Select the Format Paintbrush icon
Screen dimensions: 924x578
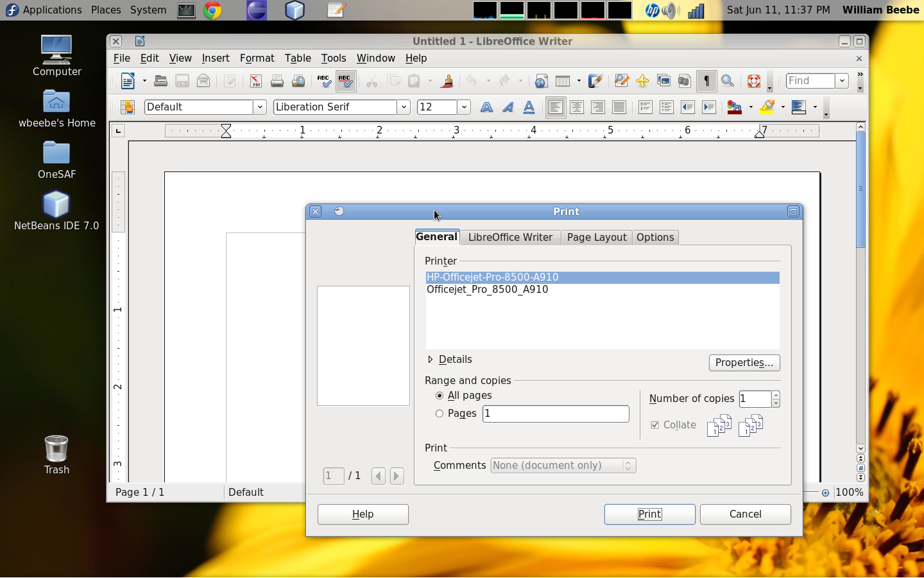pyautogui.click(x=447, y=81)
